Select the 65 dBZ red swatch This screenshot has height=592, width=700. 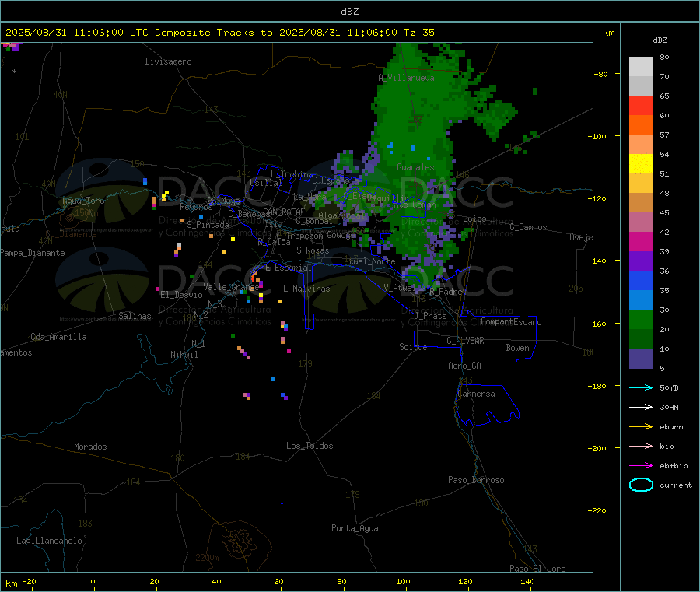click(641, 105)
